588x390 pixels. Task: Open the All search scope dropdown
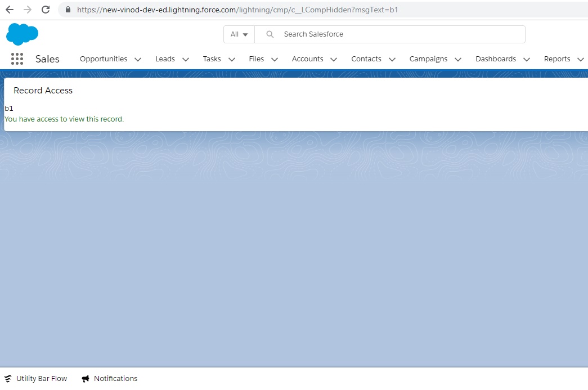239,34
